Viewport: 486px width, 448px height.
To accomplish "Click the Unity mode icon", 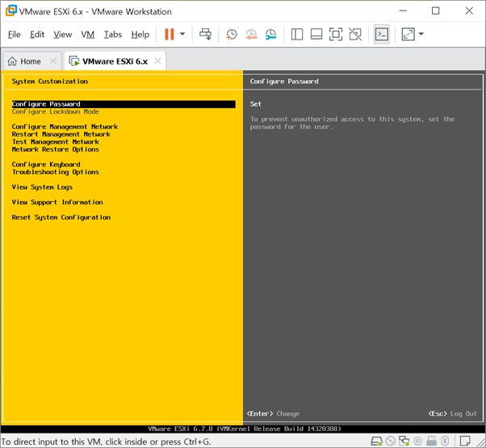I will pos(355,35).
